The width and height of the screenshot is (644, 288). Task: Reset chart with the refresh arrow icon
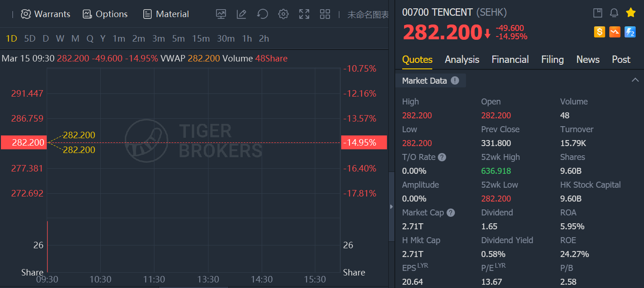coord(263,14)
